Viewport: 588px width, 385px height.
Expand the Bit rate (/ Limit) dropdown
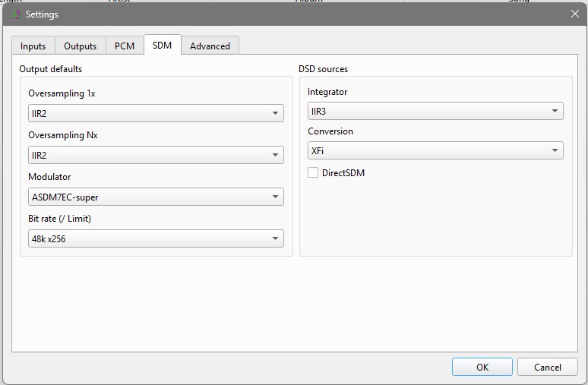click(x=155, y=239)
